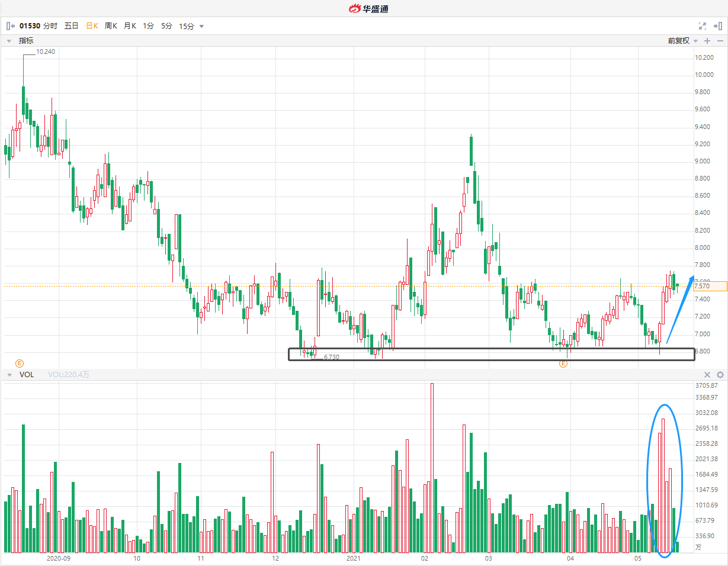Screen dimensions: 728x566
Task: Open the 前复权 adjustment dropdown
Action: click(x=682, y=41)
